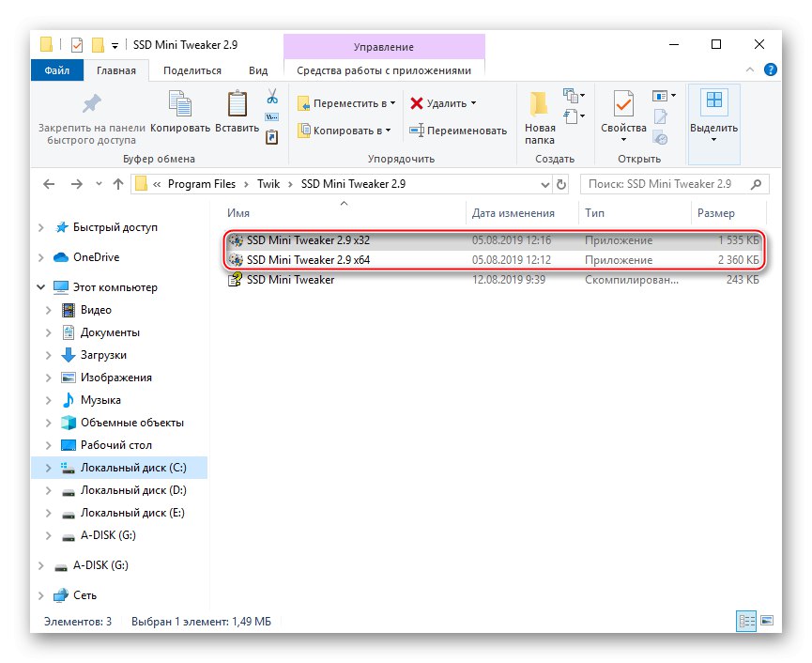Select SSD Mini Tweaker 2.9 x64 file
Viewport: 812px width, 663px height.
(x=494, y=260)
